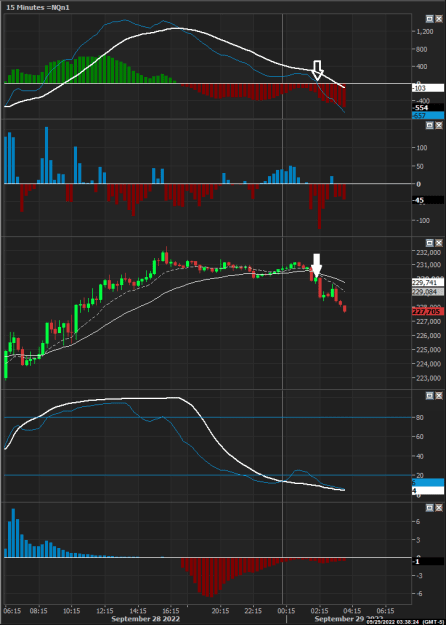This screenshot has width=446, height=625.
Task: Click the hollow down arrow on MACD
Action: click(317, 71)
